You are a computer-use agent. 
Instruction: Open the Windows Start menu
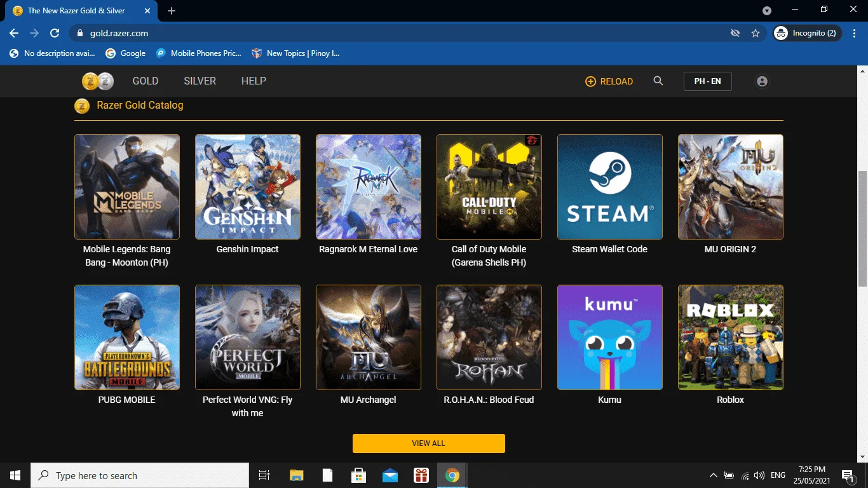pyautogui.click(x=15, y=475)
